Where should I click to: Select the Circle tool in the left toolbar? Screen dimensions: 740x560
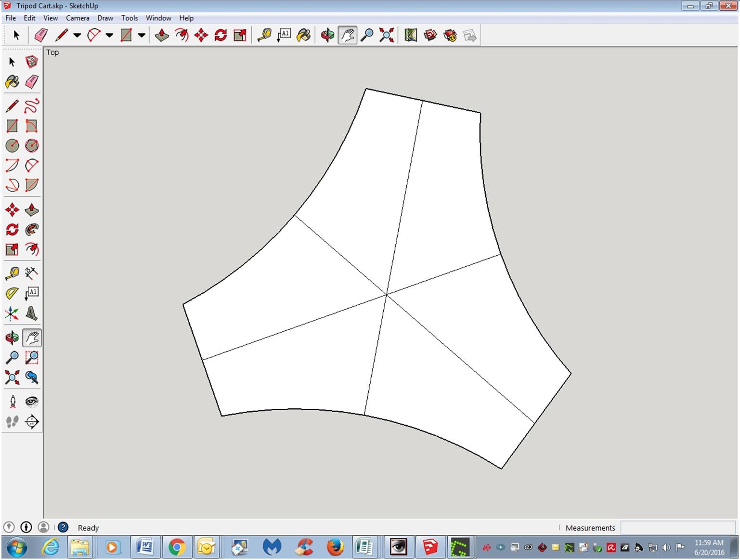pos(12,146)
